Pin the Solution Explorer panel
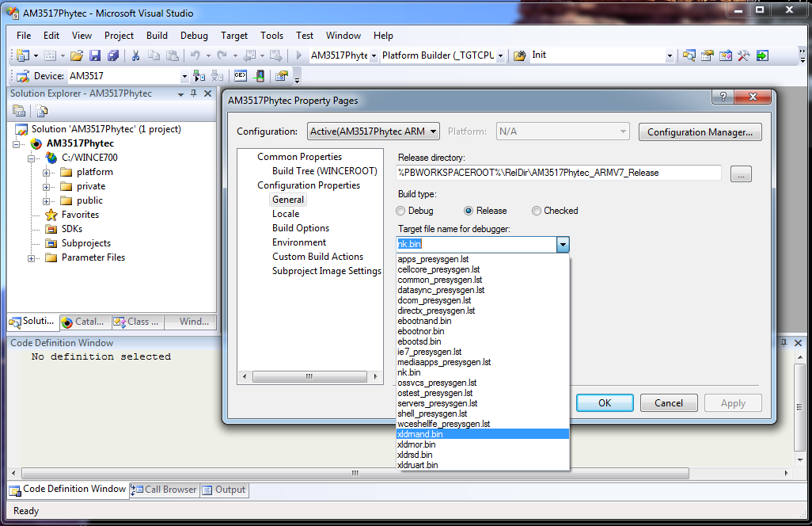This screenshot has width=812, height=526. click(x=194, y=93)
